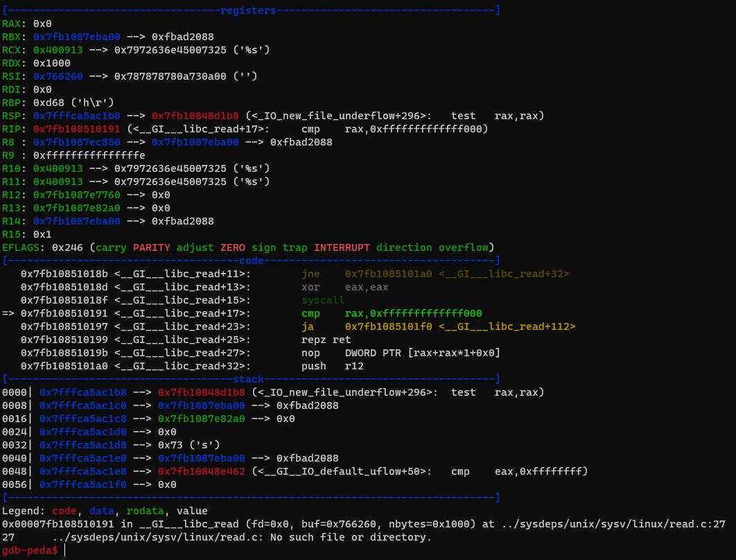Image resolution: width=736 pixels, height=560 pixels.
Task: Click RBX register value 0x7fb1087eba00
Action: pyautogui.click(x=76, y=37)
